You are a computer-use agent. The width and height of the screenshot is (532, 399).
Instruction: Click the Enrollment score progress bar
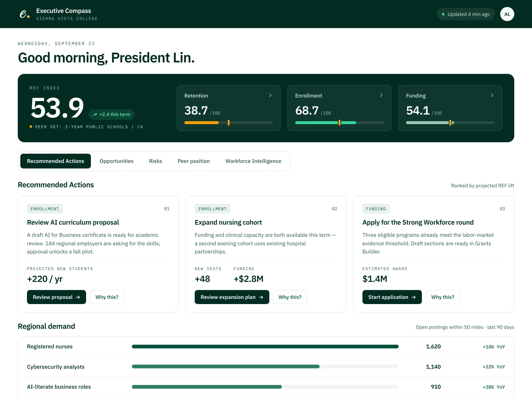click(x=339, y=123)
